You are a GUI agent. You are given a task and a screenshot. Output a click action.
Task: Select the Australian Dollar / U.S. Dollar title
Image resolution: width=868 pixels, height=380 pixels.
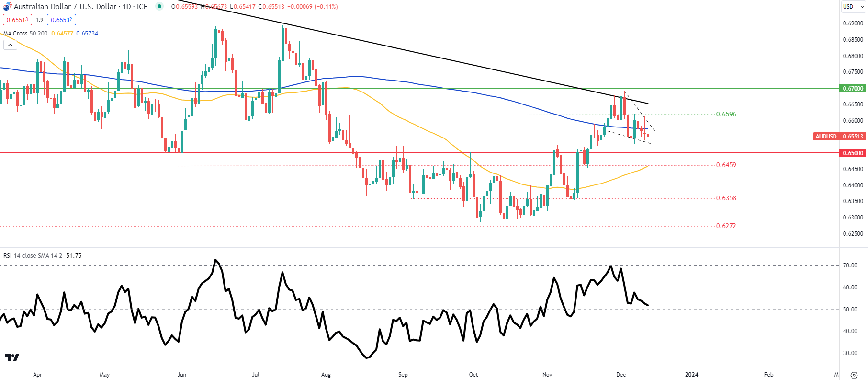[81, 6]
